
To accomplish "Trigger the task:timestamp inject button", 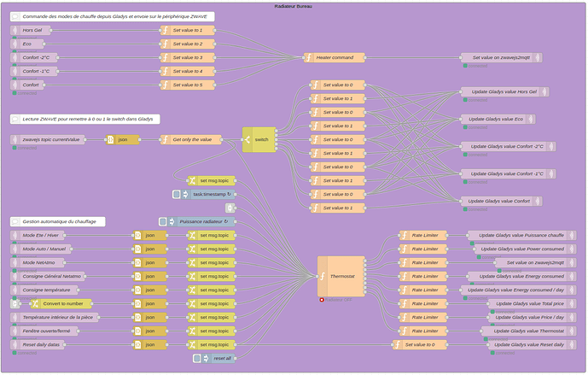I will tap(177, 194).
